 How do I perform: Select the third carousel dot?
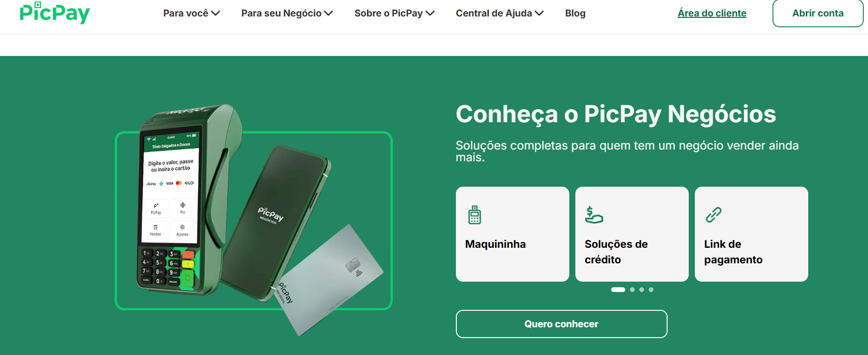[x=642, y=290]
